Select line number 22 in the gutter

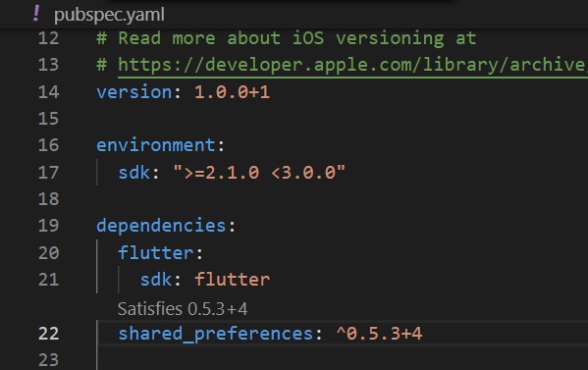coord(49,334)
